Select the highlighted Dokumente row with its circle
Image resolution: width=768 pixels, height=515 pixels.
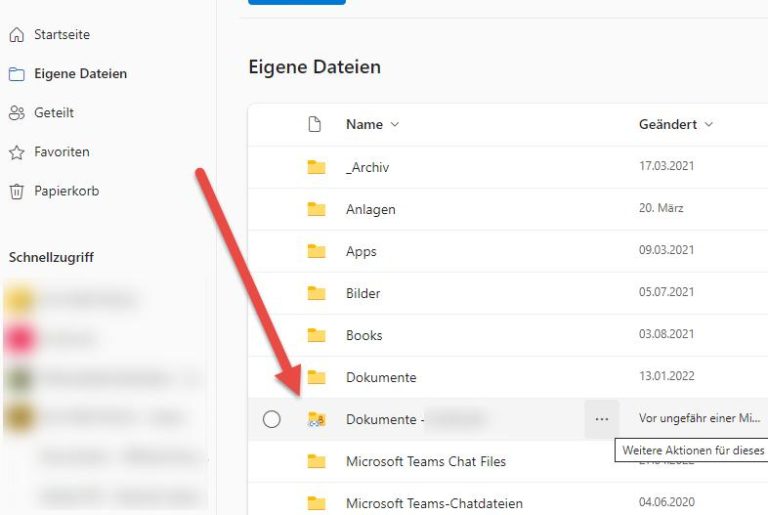point(271,419)
